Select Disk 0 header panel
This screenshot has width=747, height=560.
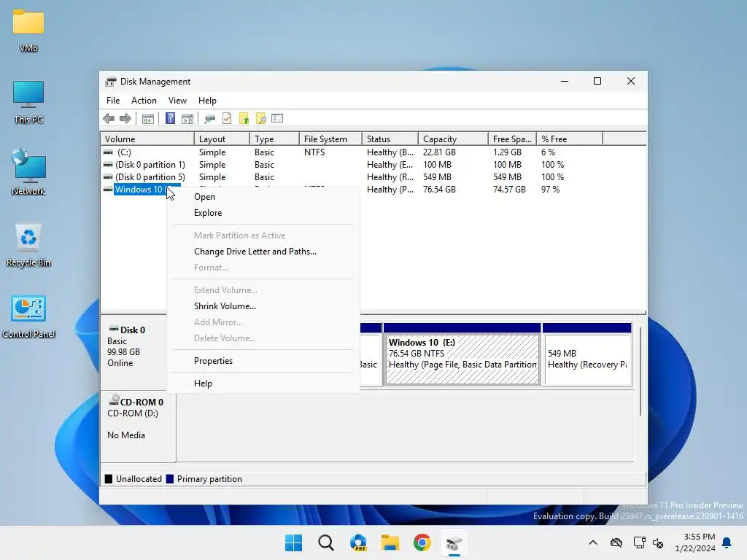[x=134, y=354]
